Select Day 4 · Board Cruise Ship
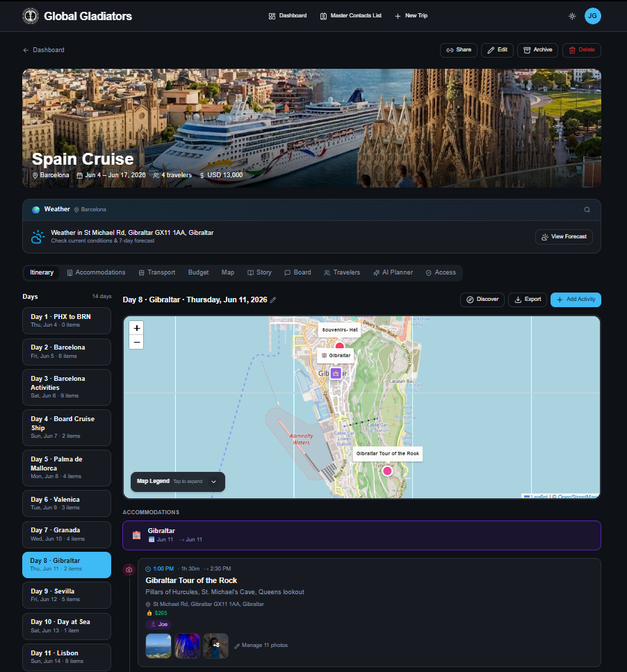Screen dimensions: 627x672 click(x=67, y=427)
